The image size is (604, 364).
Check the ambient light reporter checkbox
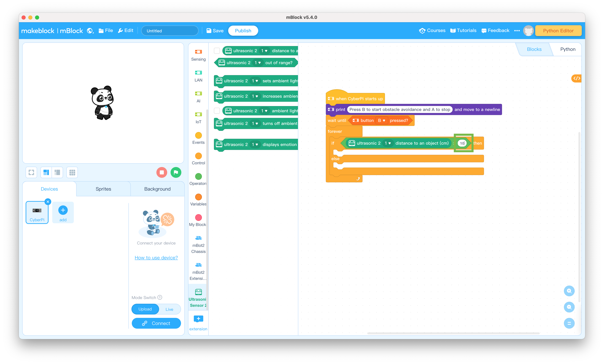coord(217,111)
